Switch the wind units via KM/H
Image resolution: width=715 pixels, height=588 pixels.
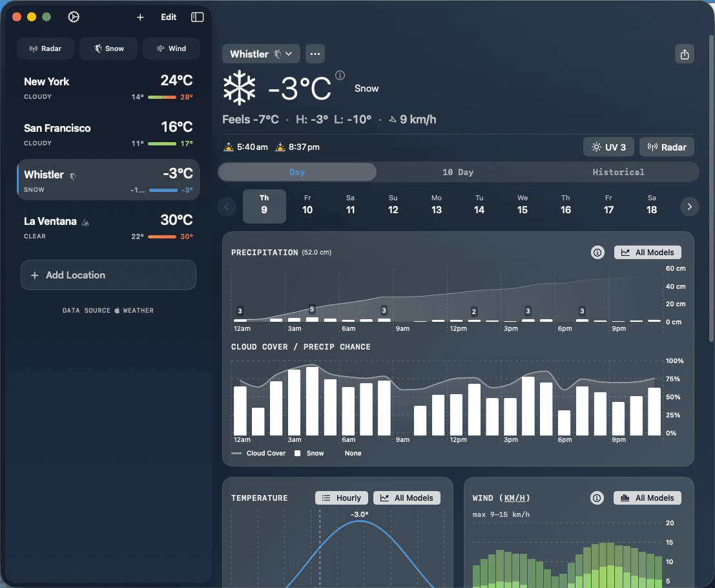tap(515, 498)
